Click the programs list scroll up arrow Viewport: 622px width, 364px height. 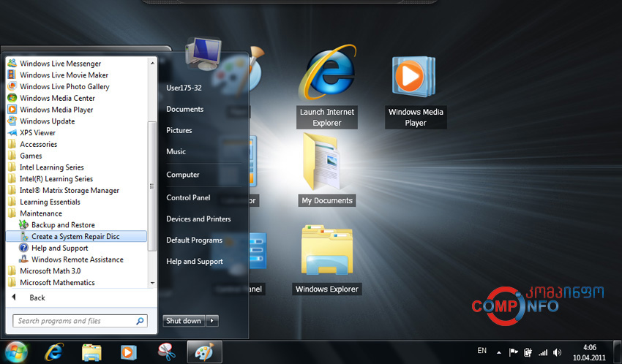click(x=152, y=64)
